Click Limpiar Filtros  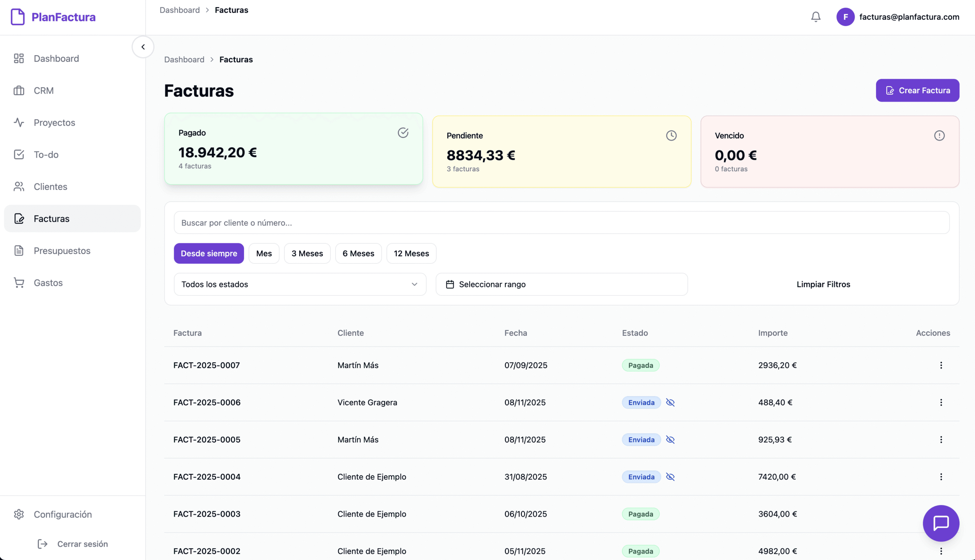(823, 284)
